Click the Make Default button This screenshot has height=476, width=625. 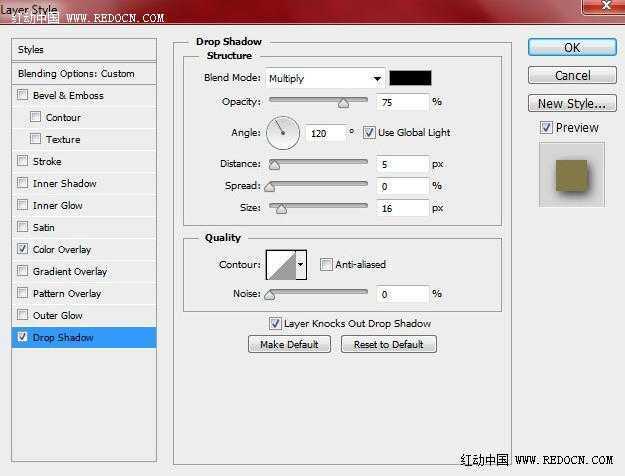click(289, 344)
